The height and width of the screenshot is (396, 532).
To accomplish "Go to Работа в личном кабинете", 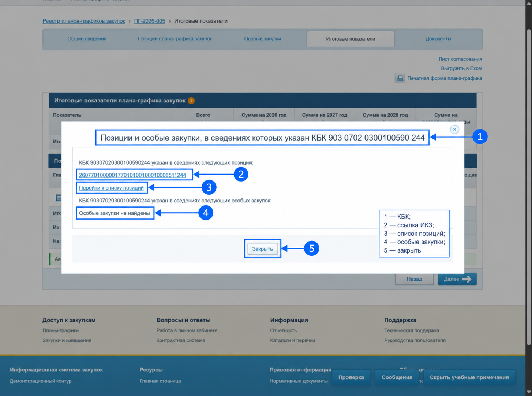I will [x=187, y=330].
